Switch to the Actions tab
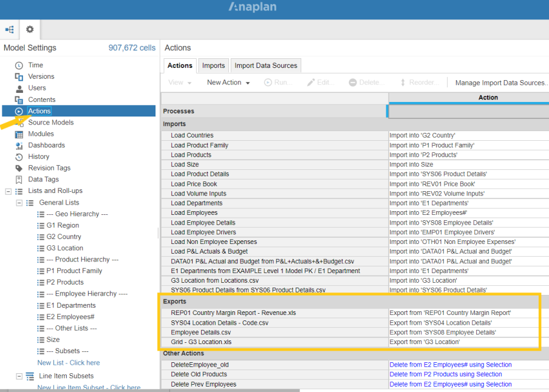The image size is (549, 392). (x=180, y=66)
